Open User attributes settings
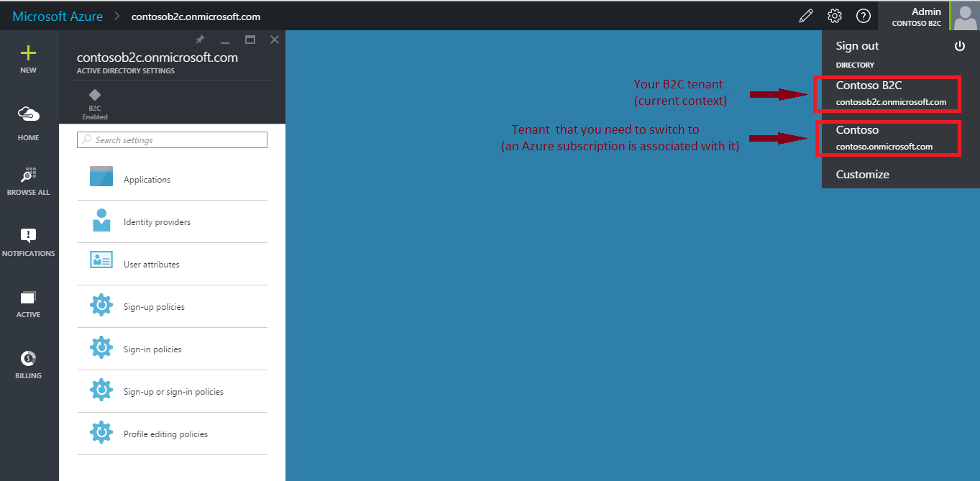 tap(172, 264)
